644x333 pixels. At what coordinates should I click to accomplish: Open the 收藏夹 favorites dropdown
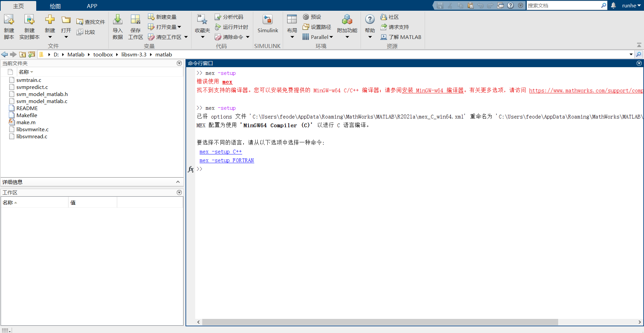(x=203, y=37)
